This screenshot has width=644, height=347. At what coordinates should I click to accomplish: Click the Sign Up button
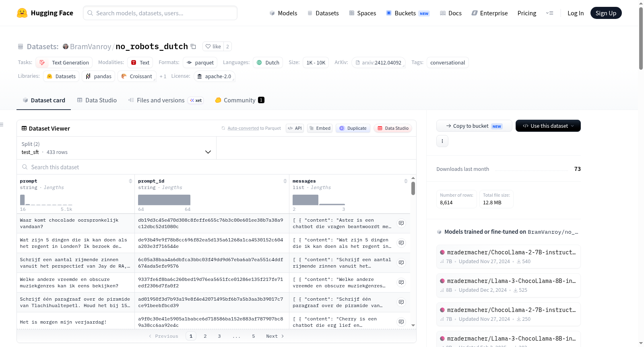pos(606,13)
